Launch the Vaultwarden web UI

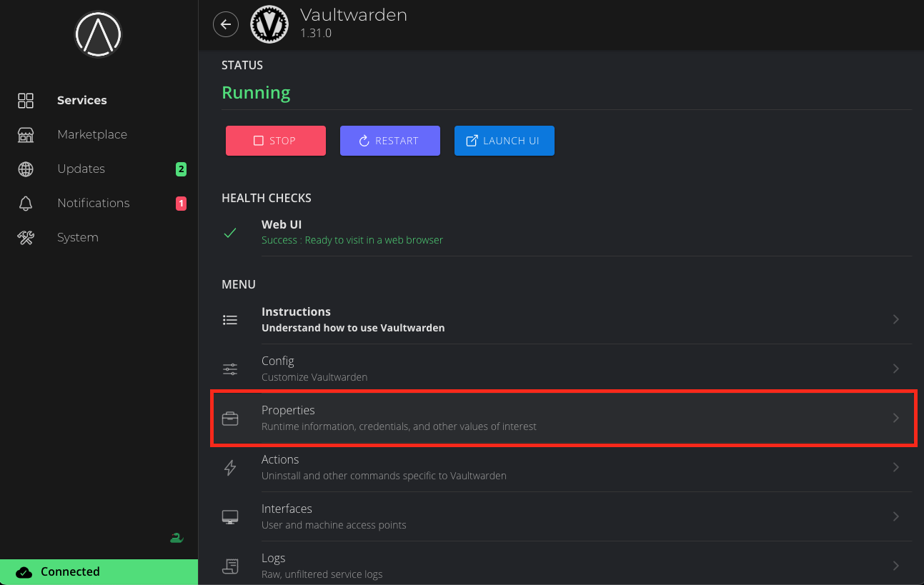click(x=505, y=141)
